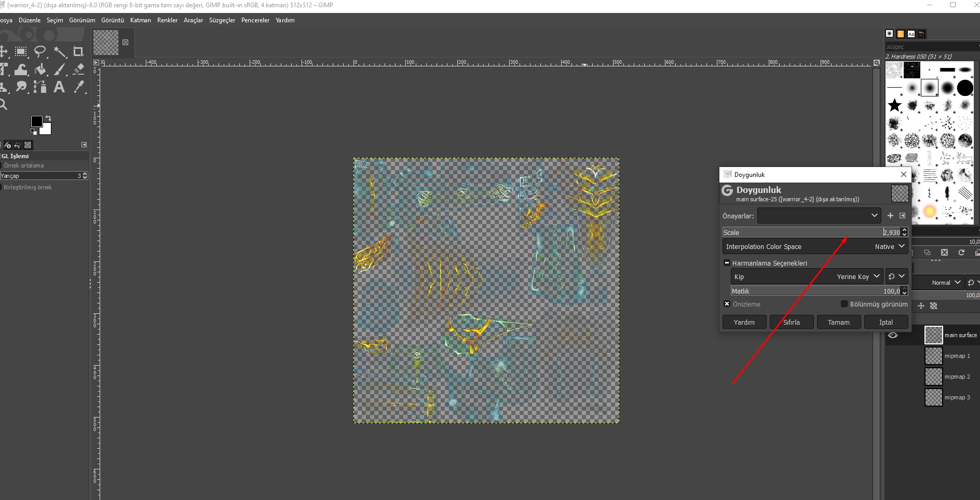Image resolution: width=980 pixels, height=500 pixels.
Task: Click the foreground black color swatch
Action: point(36,121)
